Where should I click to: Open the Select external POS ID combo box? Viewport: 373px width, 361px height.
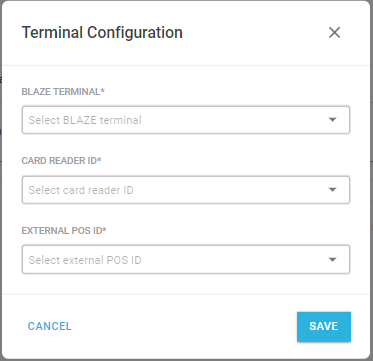(186, 259)
